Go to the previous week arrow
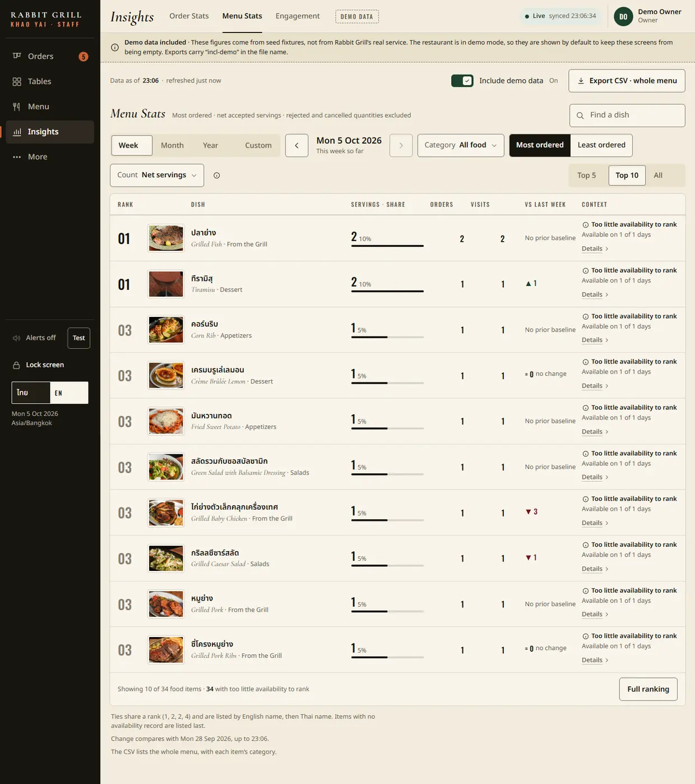Viewport: 695px width, 784px height. [296, 146]
